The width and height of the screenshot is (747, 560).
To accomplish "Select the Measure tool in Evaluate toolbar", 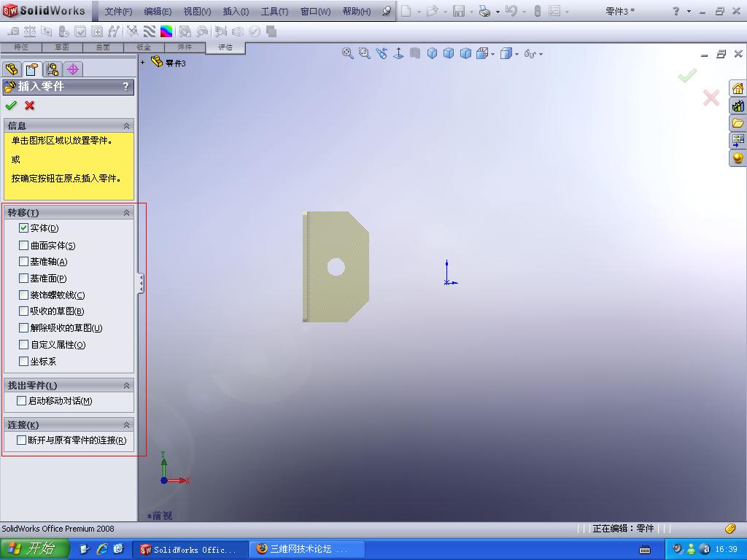I will click(x=14, y=32).
